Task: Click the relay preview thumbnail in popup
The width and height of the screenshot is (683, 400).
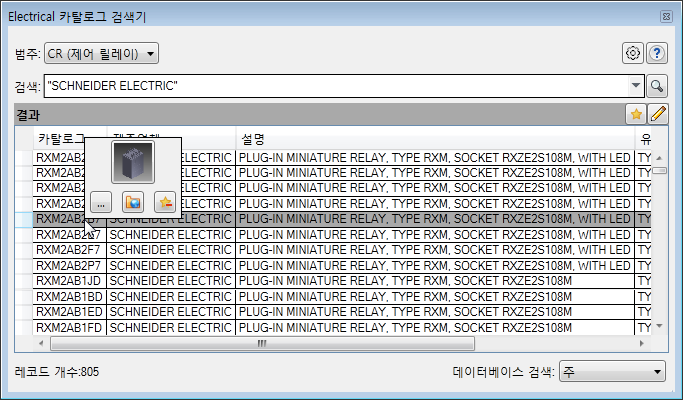Action: 133,162
